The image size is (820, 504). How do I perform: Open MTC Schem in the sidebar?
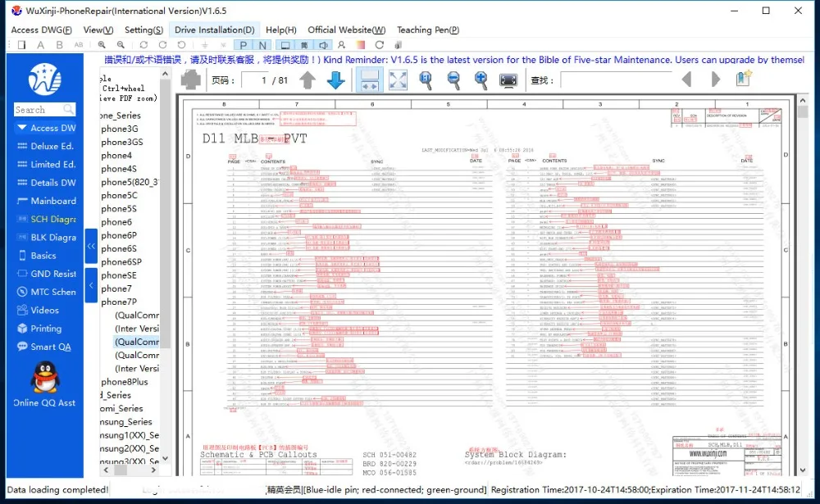45,292
